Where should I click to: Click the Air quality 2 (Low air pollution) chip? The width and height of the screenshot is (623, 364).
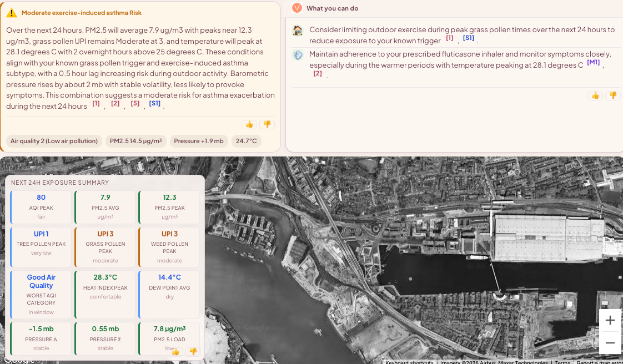[54, 141]
